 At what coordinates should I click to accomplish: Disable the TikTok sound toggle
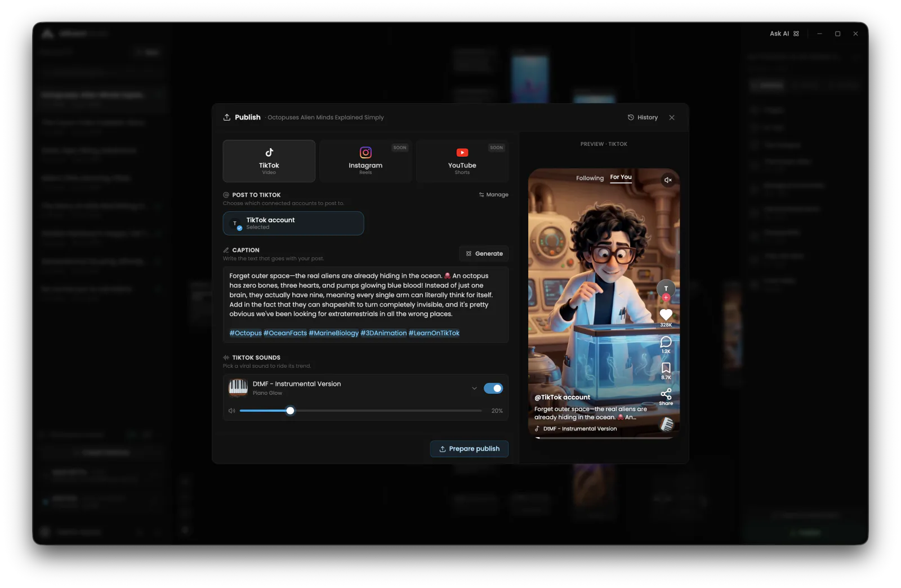(x=493, y=389)
